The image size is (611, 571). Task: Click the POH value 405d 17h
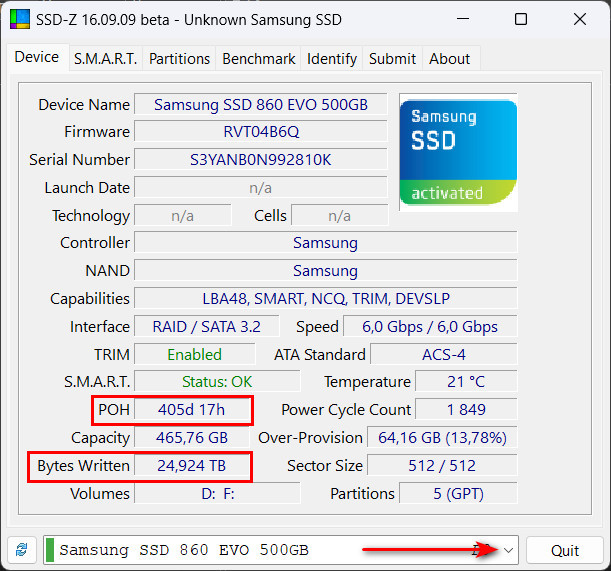point(192,410)
